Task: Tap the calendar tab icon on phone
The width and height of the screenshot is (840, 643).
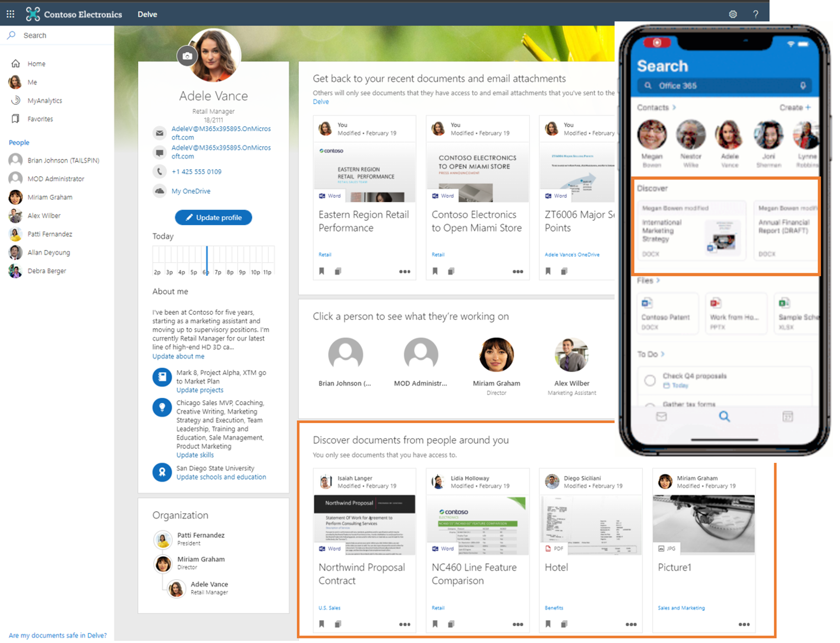Action: click(x=787, y=416)
